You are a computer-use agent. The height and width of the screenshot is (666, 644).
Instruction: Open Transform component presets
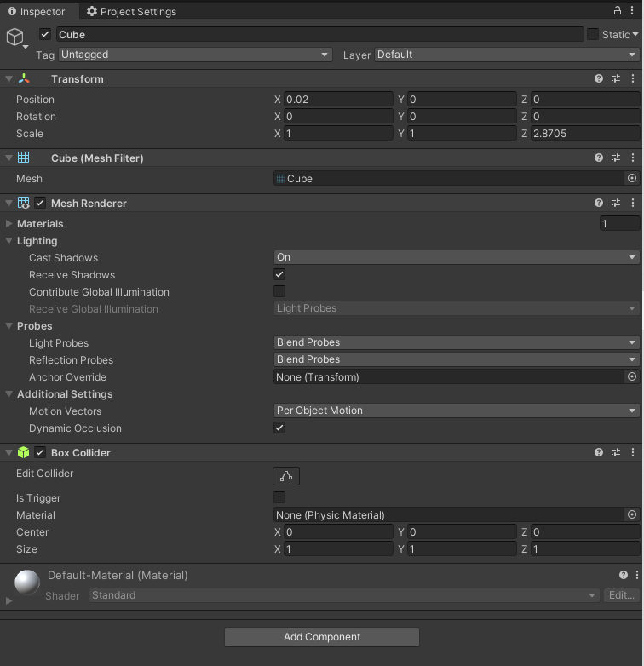[x=616, y=78]
